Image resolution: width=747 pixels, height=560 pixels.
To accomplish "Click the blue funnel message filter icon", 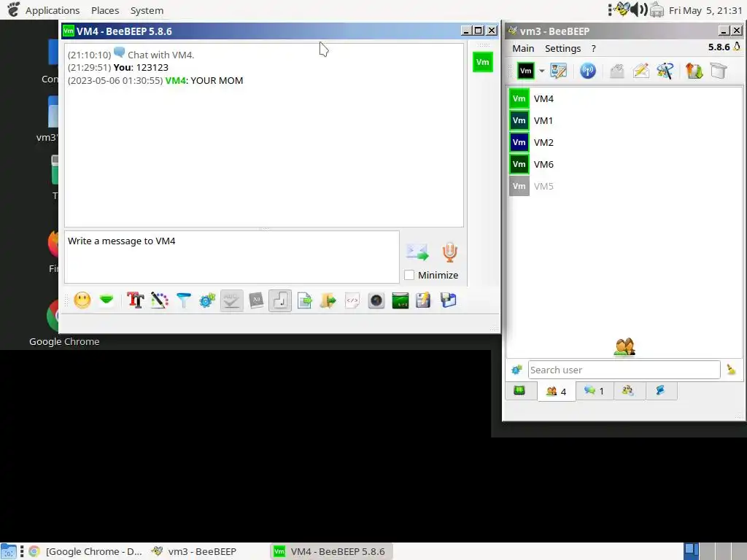I will [x=183, y=300].
